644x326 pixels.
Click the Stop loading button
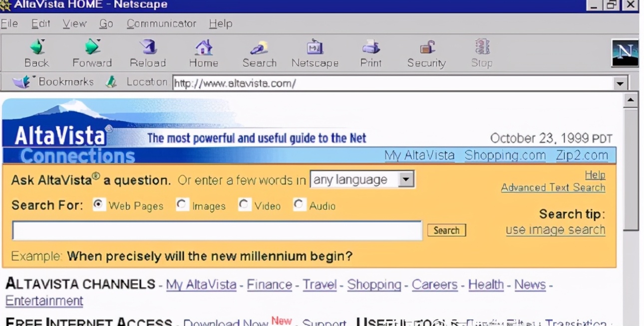click(482, 54)
